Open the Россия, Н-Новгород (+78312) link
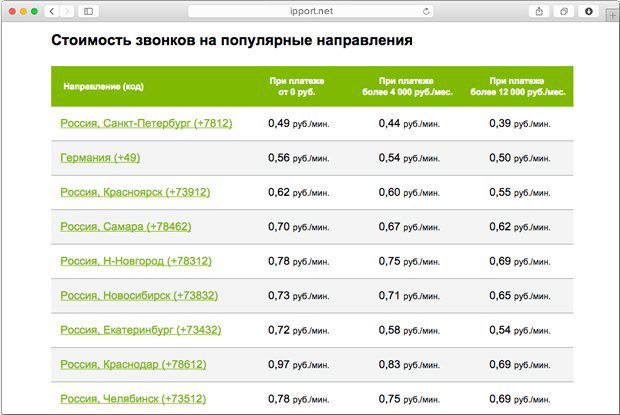This screenshot has width=620, height=415. (x=136, y=261)
